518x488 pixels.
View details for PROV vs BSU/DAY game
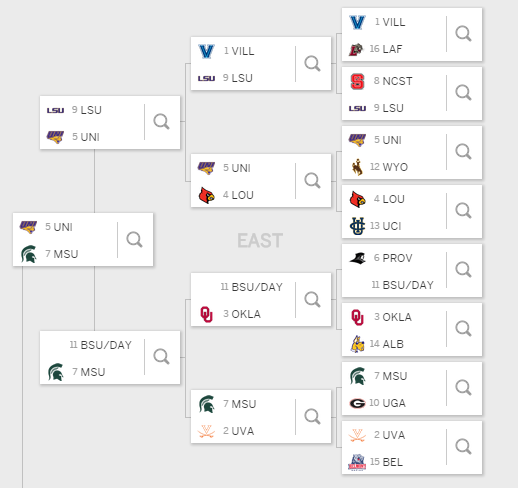click(x=463, y=270)
